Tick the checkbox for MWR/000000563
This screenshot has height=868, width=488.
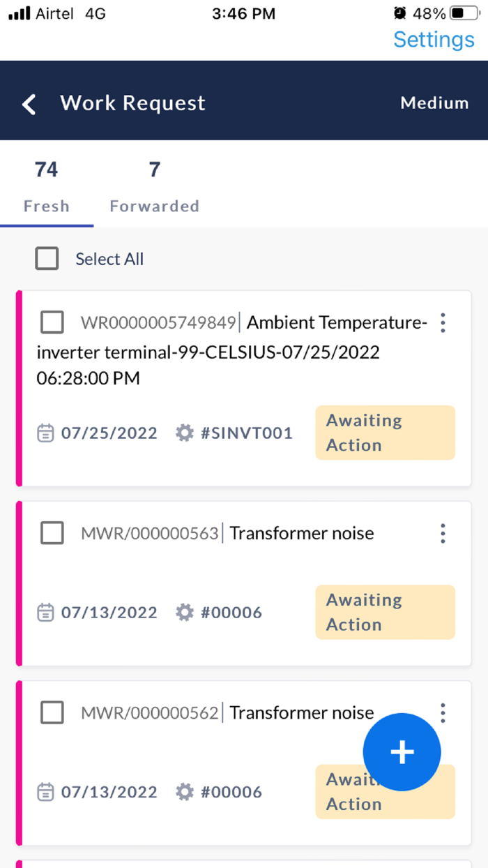(52, 534)
